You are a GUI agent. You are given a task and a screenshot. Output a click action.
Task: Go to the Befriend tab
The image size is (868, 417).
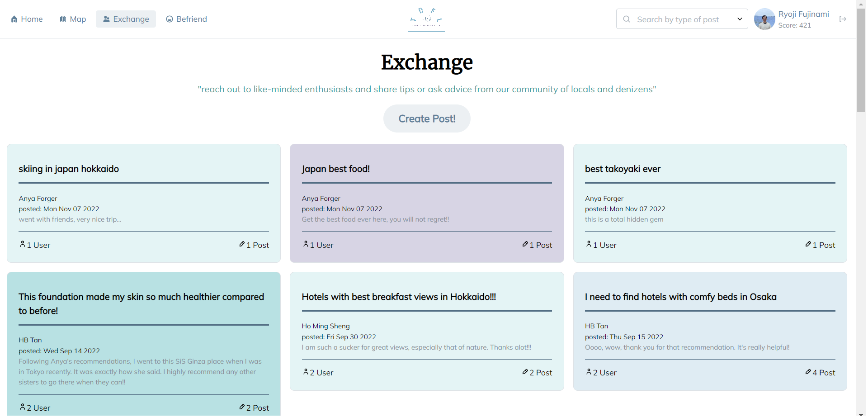(186, 19)
